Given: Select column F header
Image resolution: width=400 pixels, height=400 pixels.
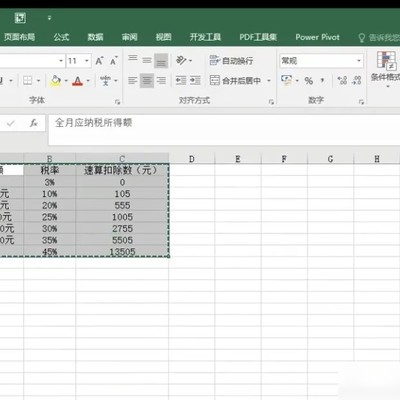Looking at the screenshot, I should (x=284, y=159).
